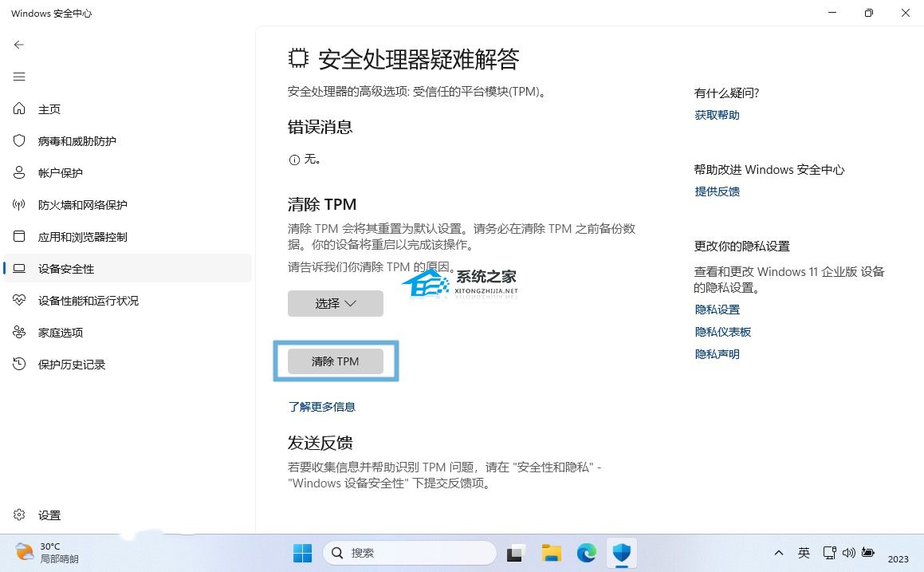The image size is (924, 572).
Task: Click the back arrow at top left
Action: click(x=18, y=45)
